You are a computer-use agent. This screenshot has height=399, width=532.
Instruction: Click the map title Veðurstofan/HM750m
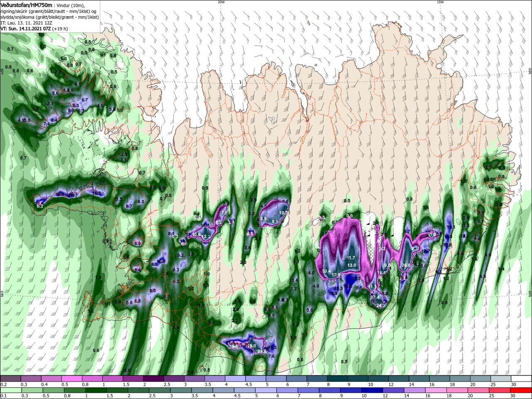(26, 5)
